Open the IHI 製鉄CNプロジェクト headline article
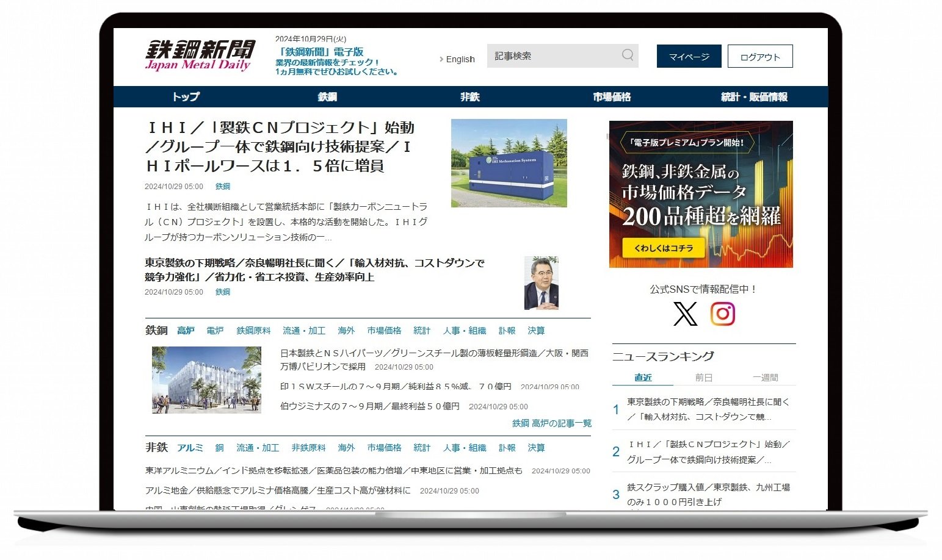This screenshot has width=942, height=560. pyautogui.click(x=281, y=146)
